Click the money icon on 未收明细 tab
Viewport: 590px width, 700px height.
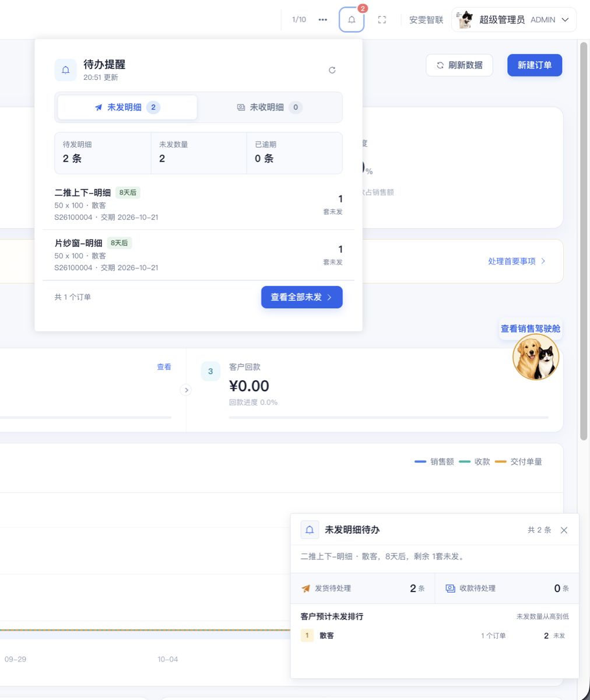241,107
